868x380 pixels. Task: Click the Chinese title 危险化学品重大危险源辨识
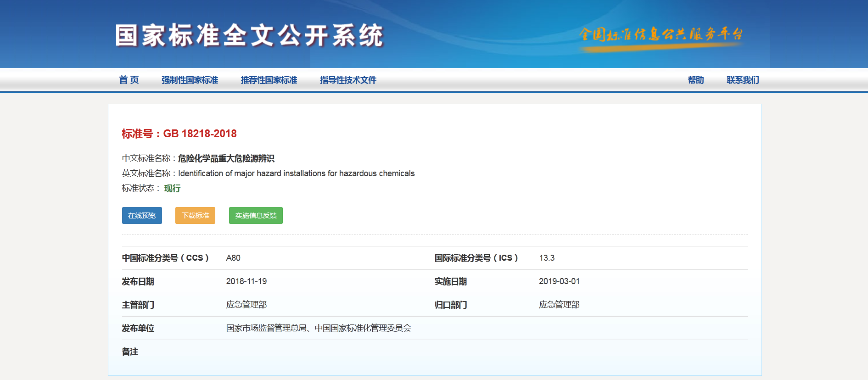tap(226, 158)
